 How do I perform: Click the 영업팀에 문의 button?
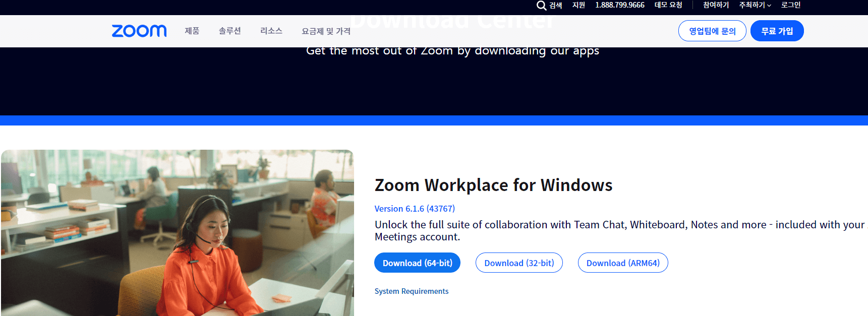coord(712,31)
